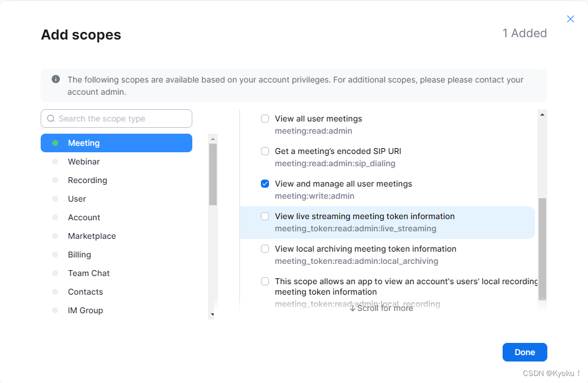Click the scroll-down arrow of the category list
The width and height of the screenshot is (588, 383).
[x=213, y=314]
